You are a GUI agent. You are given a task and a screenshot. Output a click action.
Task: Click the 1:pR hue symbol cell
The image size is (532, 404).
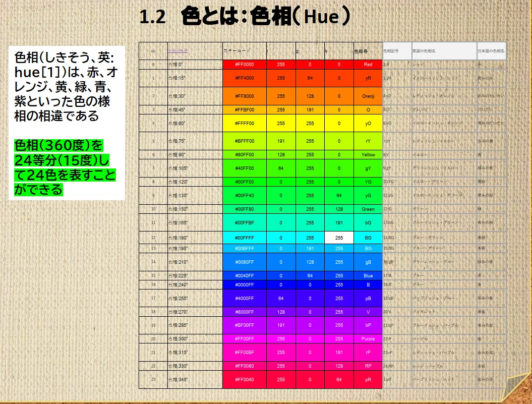tap(397, 380)
